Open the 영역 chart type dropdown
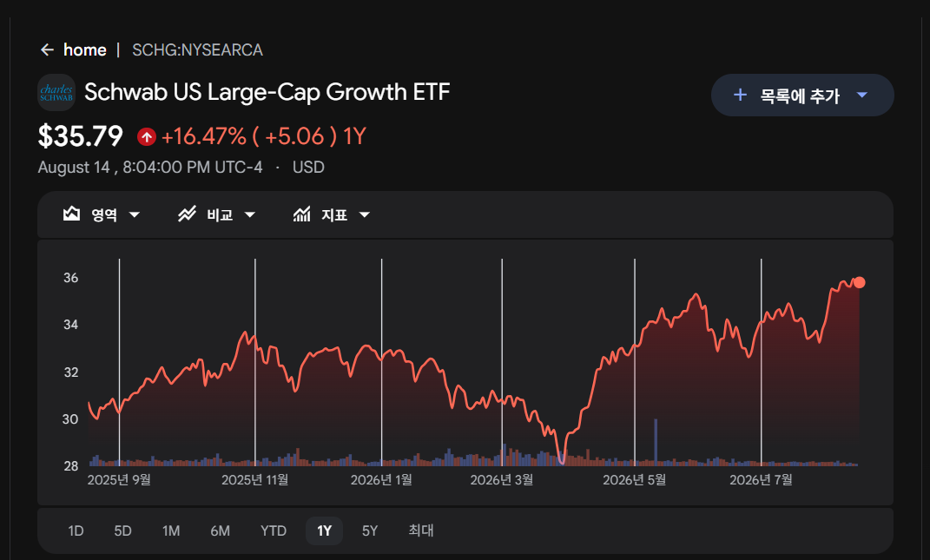Screen dimensions: 930x560 [102, 214]
